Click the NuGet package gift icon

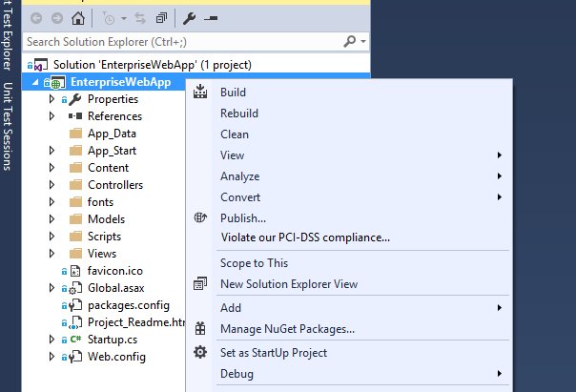click(200, 328)
